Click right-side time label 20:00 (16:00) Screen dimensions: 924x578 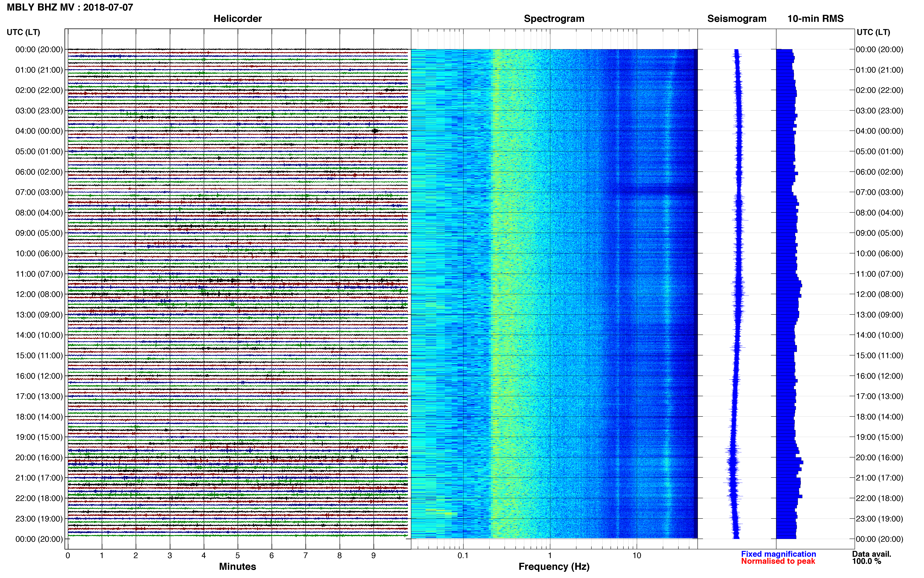(x=879, y=458)
